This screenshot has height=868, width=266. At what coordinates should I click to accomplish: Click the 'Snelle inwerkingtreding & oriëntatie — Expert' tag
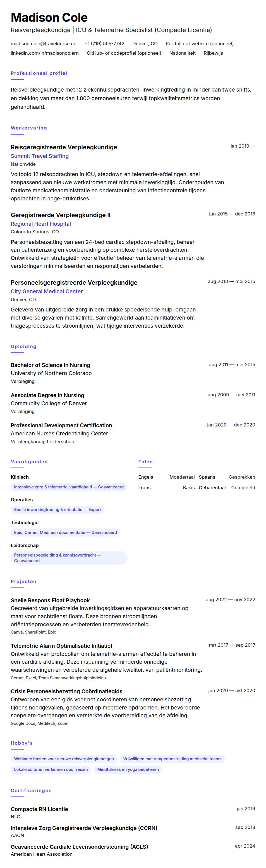(x=58, y=509)
